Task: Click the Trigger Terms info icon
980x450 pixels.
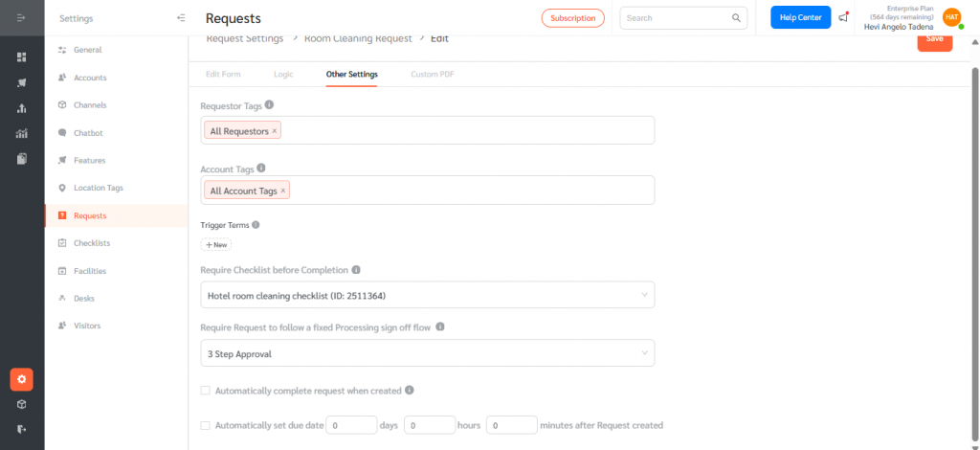Action: (256, 225)
